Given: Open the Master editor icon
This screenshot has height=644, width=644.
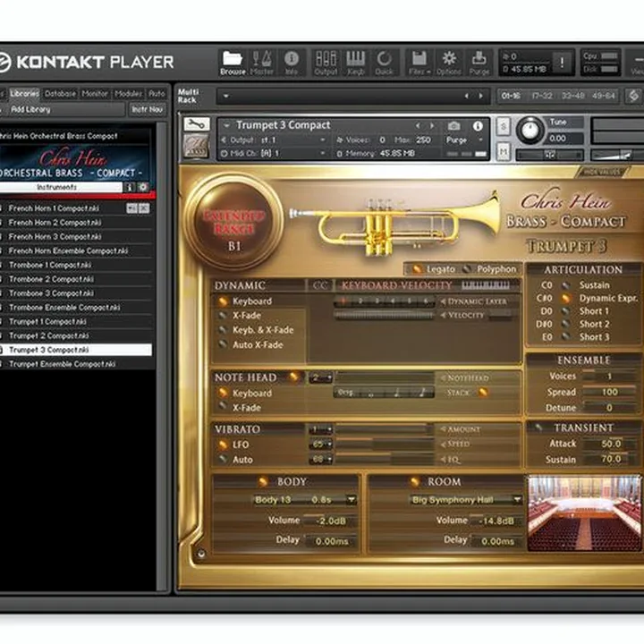Looking at the screenshot, I should [x=261, y=63].
